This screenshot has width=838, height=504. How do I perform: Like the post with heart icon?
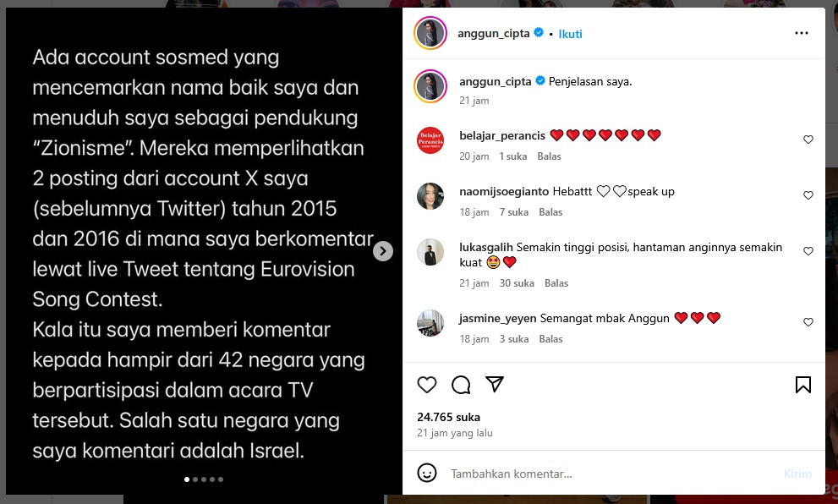pyautogui.click(x=426, y=385)
